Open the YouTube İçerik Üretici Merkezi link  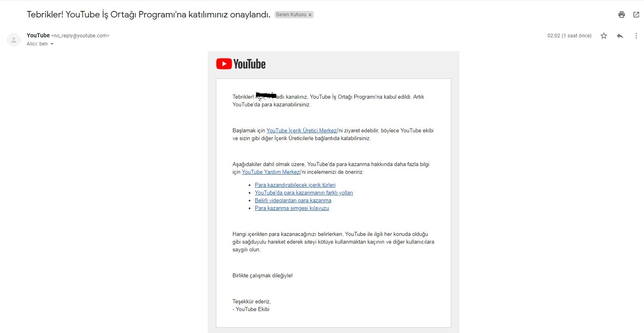coord(302,131)
